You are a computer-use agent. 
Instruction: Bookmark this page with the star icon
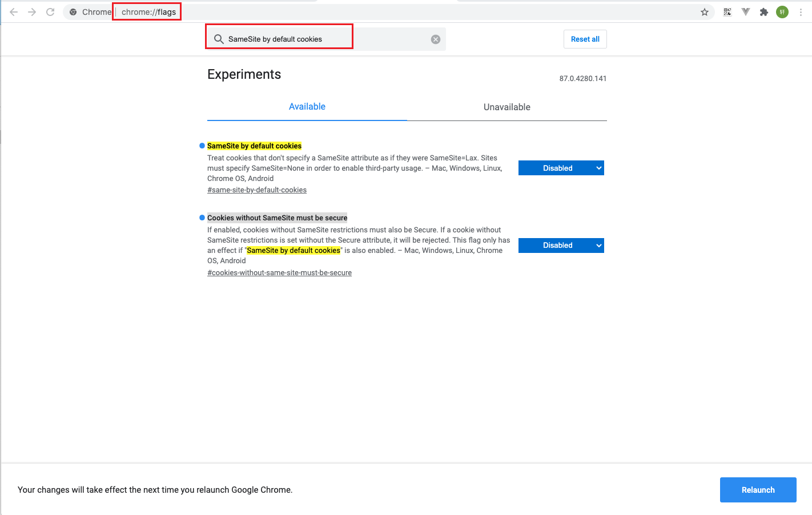tap(705, 12)
